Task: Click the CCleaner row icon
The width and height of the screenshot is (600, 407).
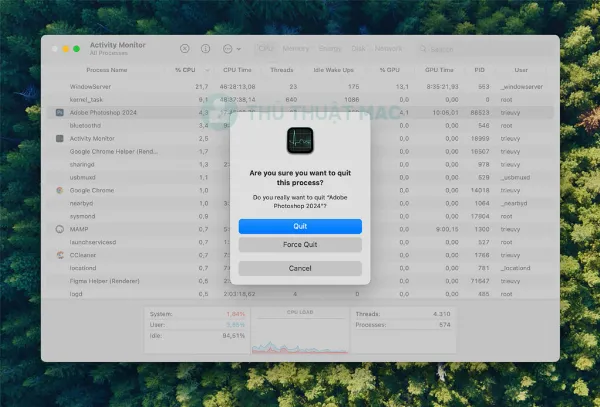Action: click(60, 255)
